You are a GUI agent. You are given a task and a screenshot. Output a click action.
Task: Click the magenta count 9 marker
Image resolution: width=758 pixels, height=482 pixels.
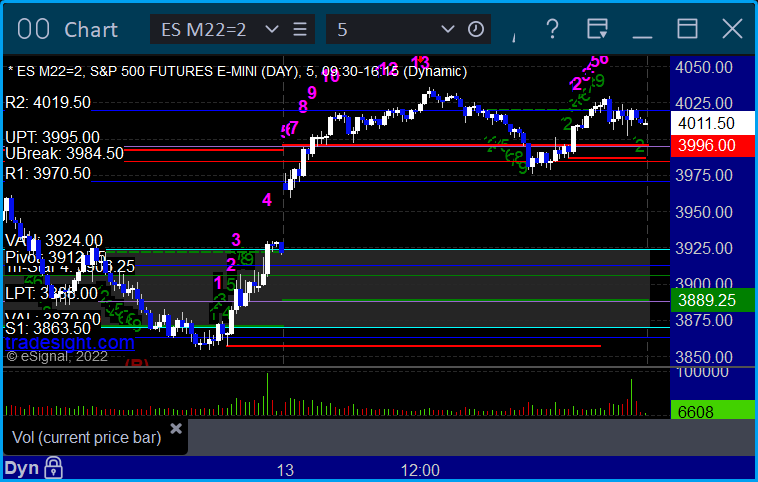coord(312,92)
